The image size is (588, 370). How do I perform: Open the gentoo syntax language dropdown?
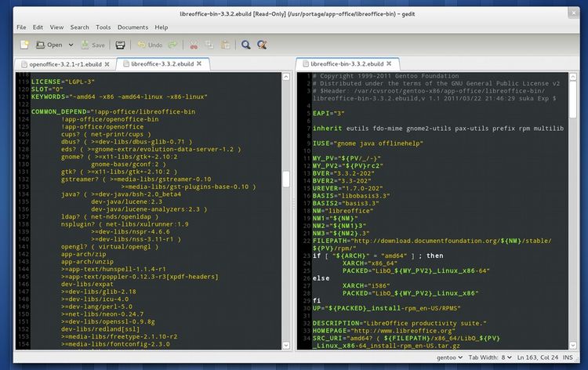coord(448,359)
